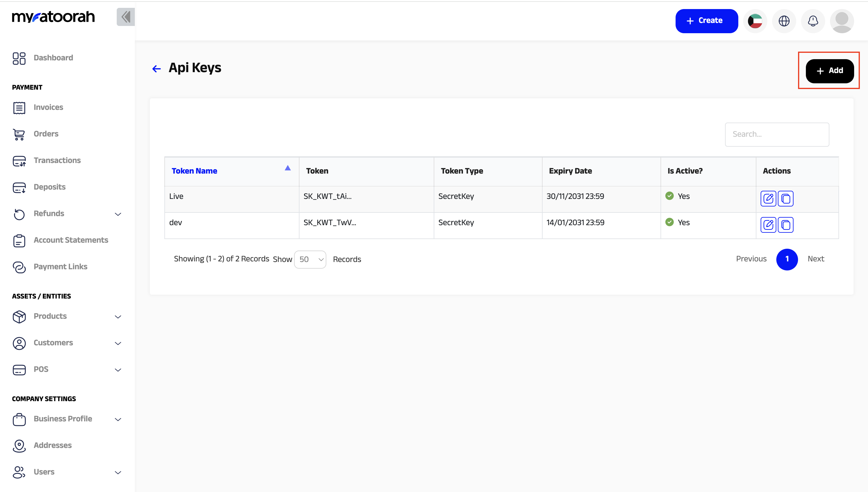Focus the Search input field
The height and width of the screenshot is (492, 868).
777,135
